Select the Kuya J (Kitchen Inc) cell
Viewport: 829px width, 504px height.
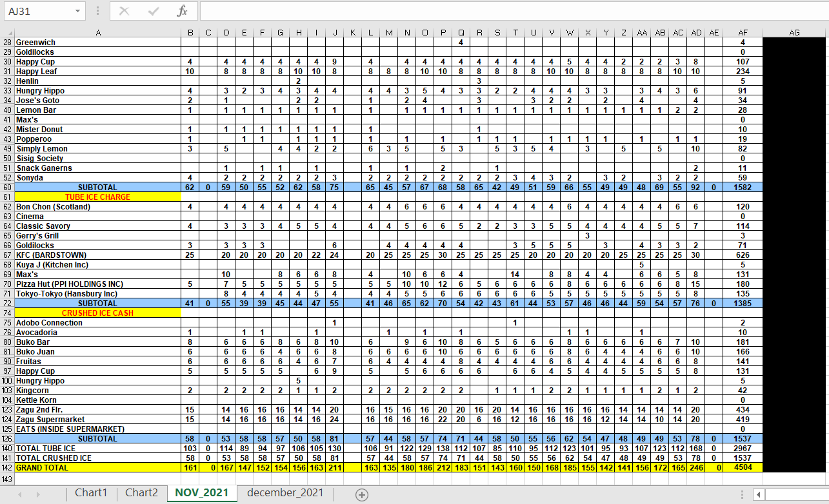[x=97, y=265]
